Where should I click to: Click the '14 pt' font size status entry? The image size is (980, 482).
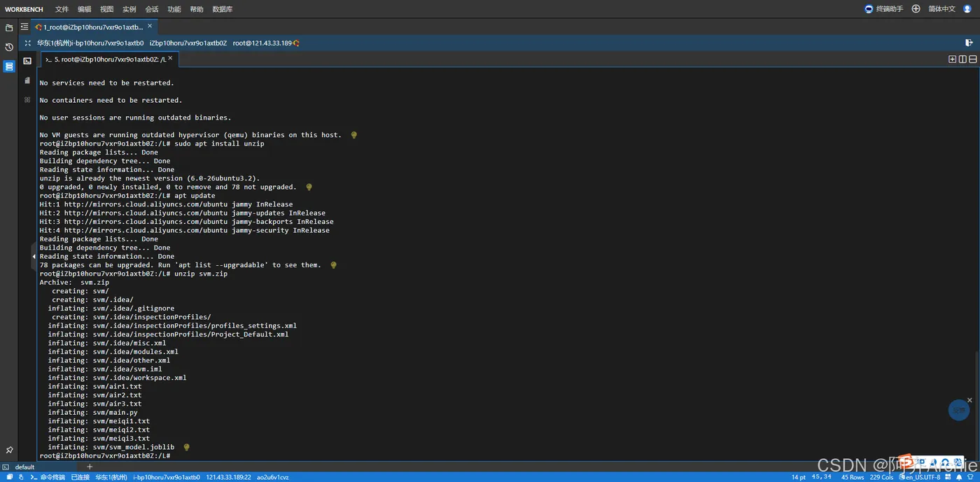799,477
